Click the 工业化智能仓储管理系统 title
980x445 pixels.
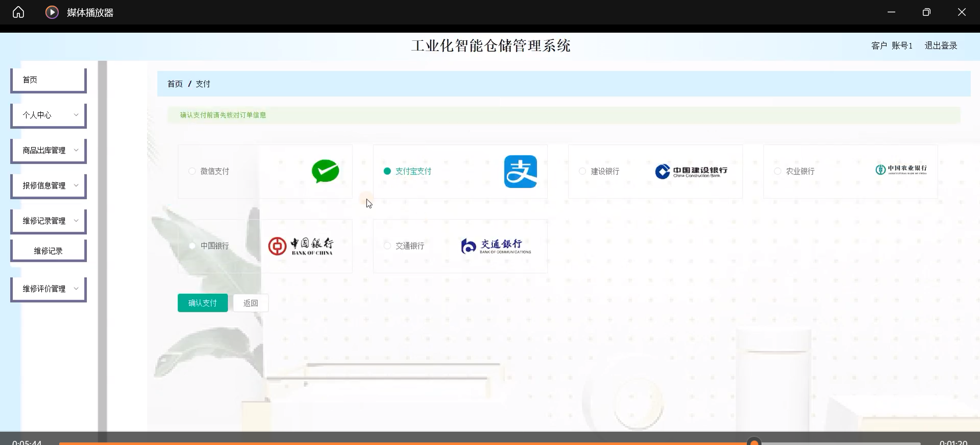pos(491,45)
